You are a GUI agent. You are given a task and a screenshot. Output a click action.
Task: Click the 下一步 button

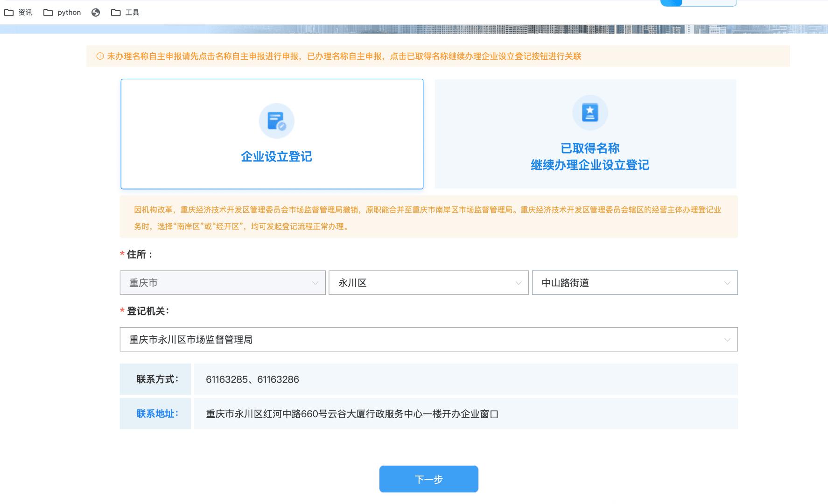click(428, 479)
